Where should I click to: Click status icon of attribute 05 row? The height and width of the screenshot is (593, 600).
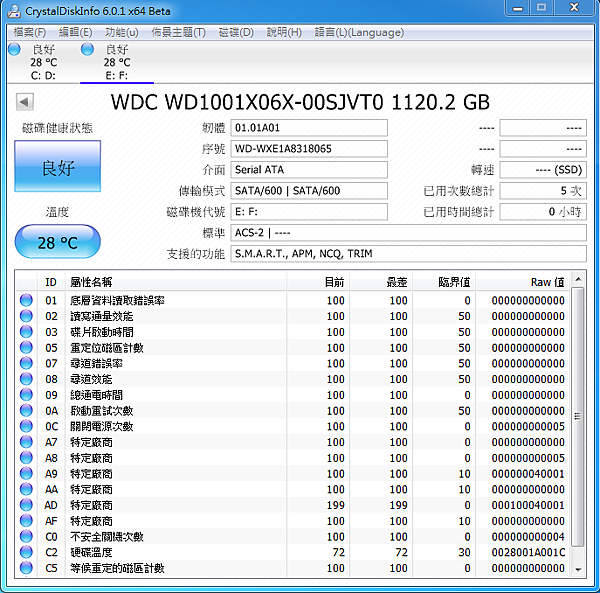tap(26, 347)
